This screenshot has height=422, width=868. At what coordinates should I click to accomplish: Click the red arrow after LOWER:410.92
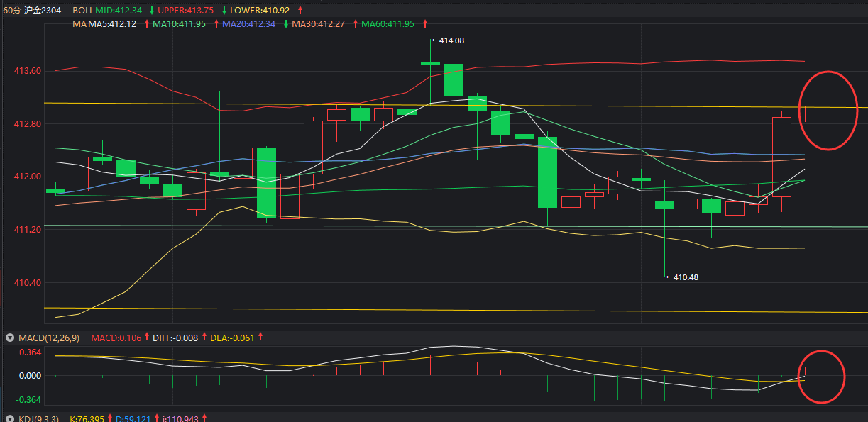[x=300, y=11]
